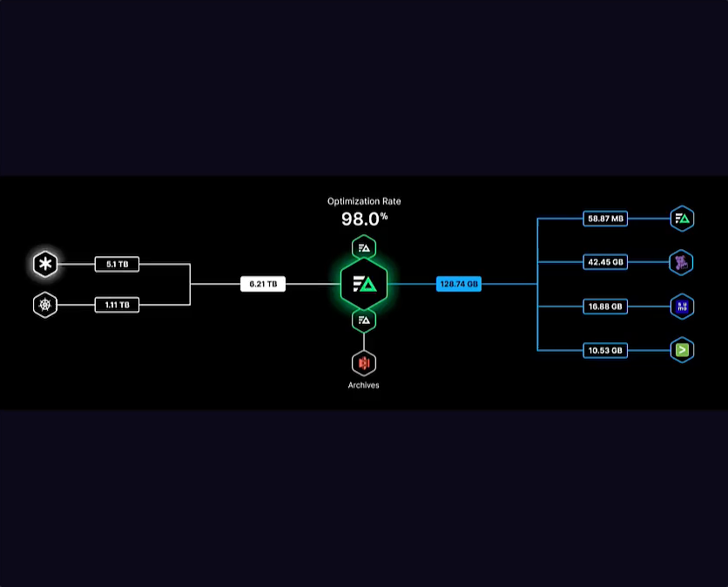The image size is (728, 587).
Task: Open the central glowing FA optimizer node
Action: point(363,283)
